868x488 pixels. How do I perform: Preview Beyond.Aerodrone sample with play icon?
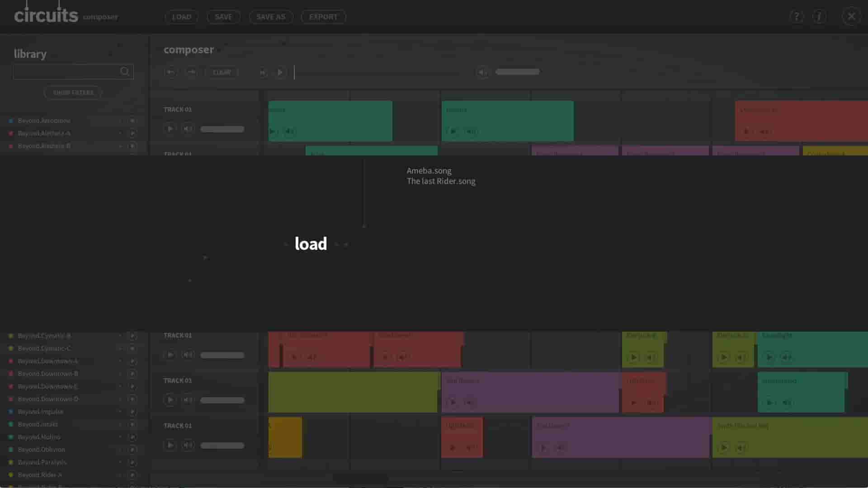point(132,121)
